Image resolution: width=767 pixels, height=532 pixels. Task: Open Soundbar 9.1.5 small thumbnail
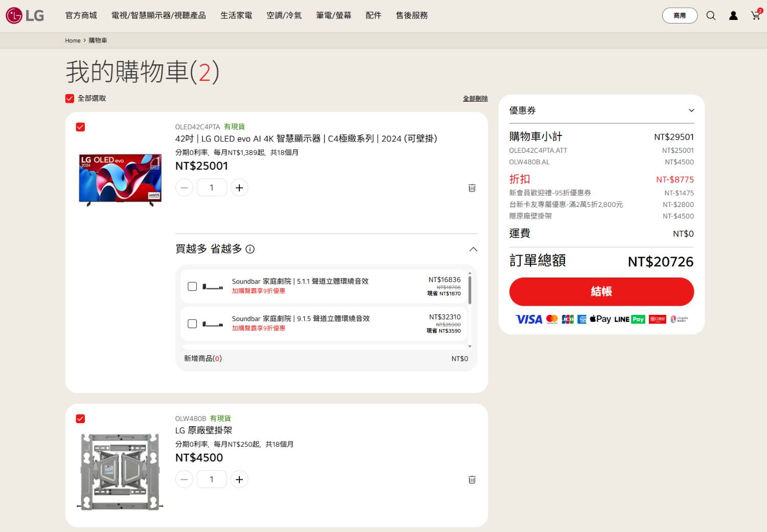[213, 324]
